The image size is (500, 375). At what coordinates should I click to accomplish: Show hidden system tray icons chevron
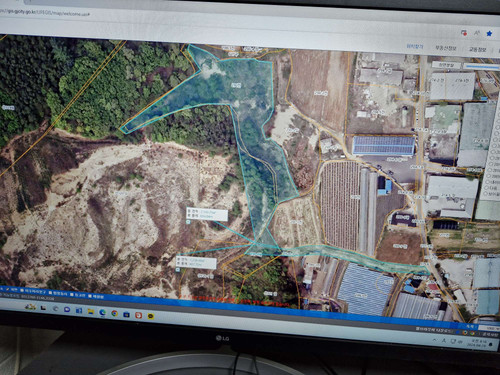pos(434,340)
